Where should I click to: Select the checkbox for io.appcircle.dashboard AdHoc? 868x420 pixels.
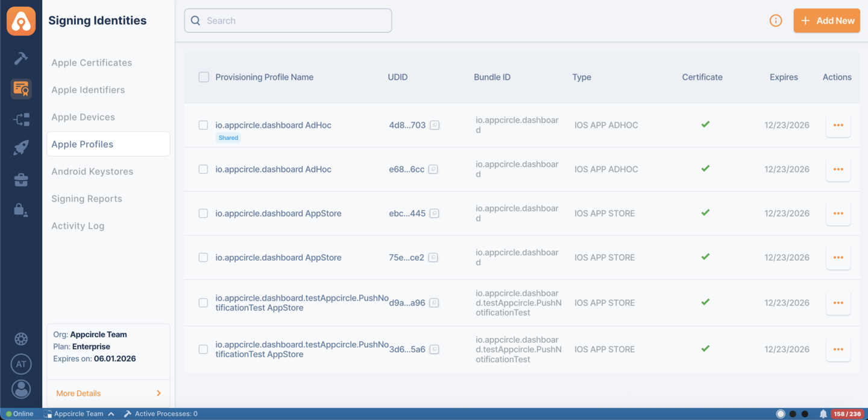click(203, 125)
